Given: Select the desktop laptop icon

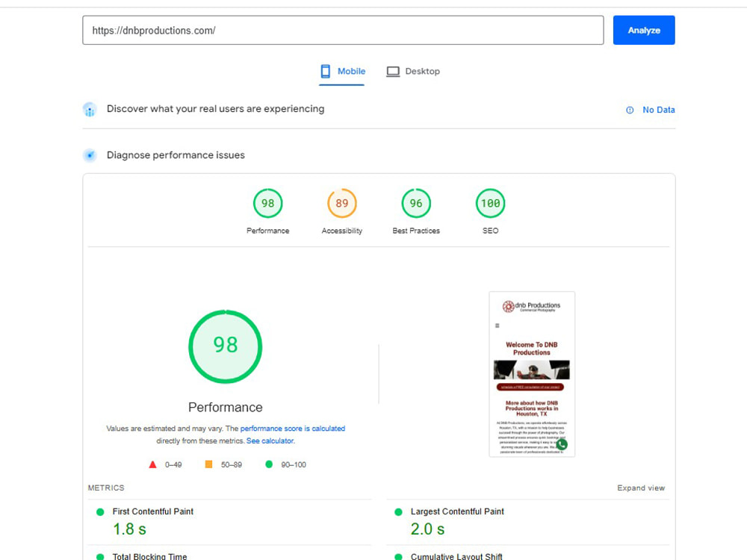Looking at the screenshot, I should [x=393, y=72].
